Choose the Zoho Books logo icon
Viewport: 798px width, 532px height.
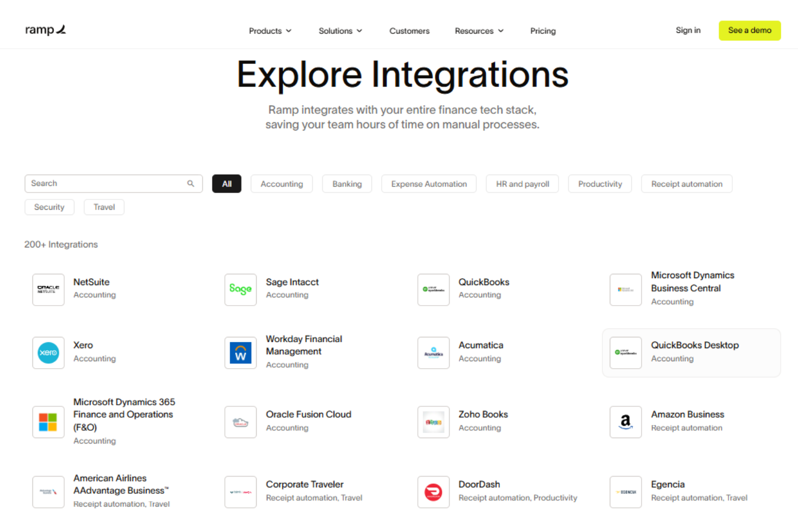coord(434,422)
